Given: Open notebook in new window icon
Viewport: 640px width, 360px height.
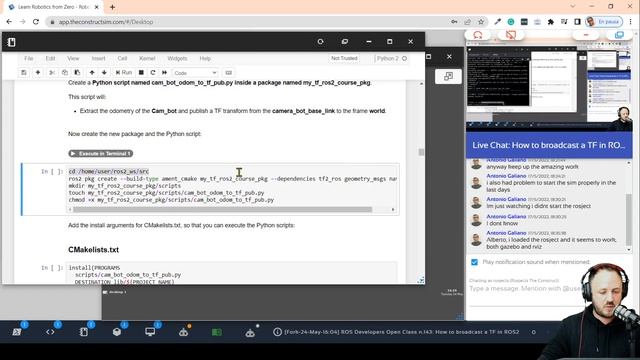Looking at the screenshot, I should point(345,42).
